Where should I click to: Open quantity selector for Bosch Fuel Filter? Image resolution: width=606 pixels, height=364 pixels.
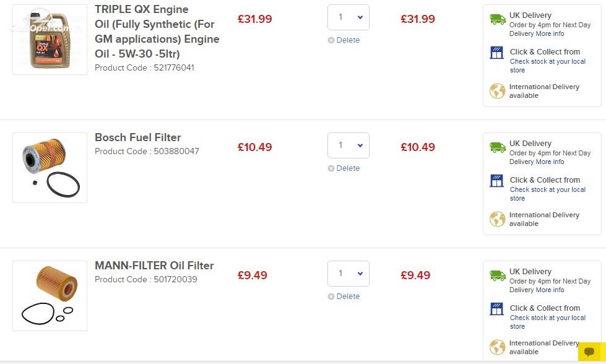click(x=348, y=145)
